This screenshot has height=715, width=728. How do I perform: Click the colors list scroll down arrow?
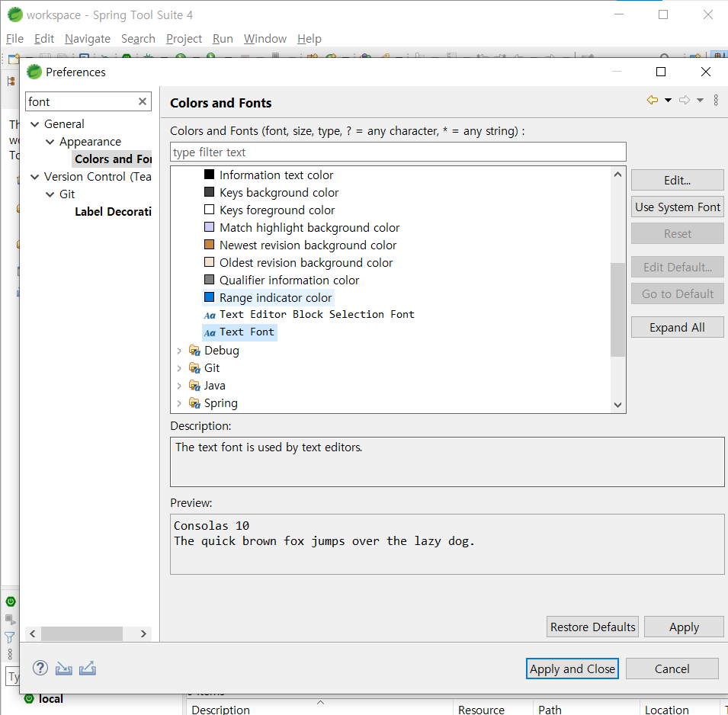617,405
